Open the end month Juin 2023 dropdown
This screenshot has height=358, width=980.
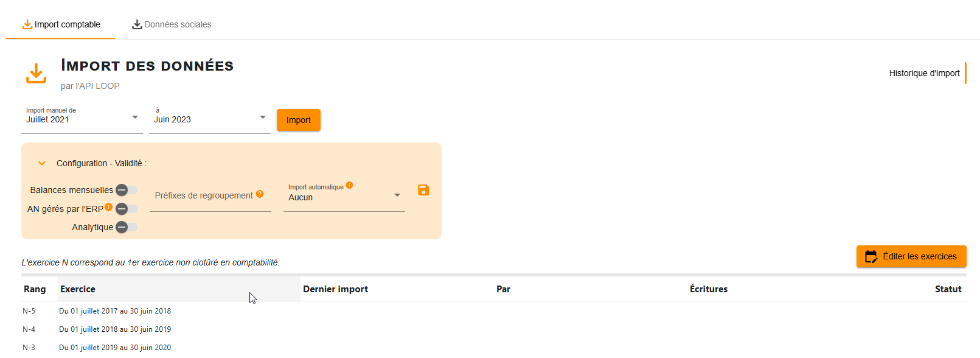click(210, 119)
